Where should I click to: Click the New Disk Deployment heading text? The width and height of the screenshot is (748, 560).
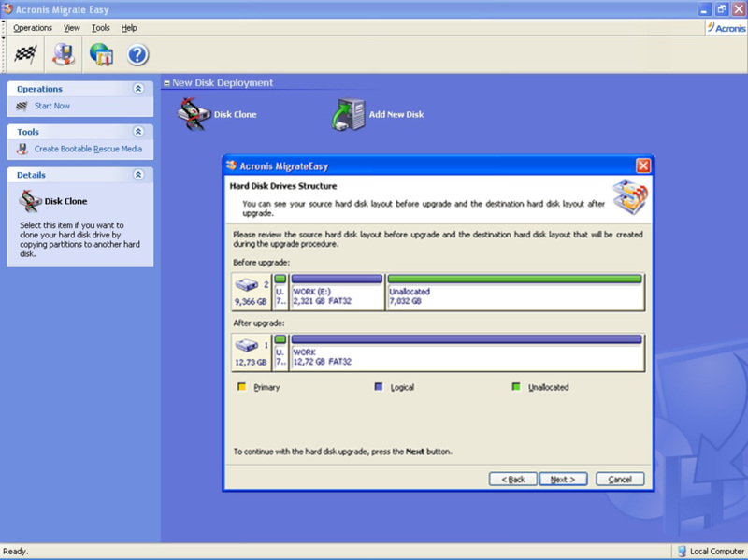click(223, 83)
